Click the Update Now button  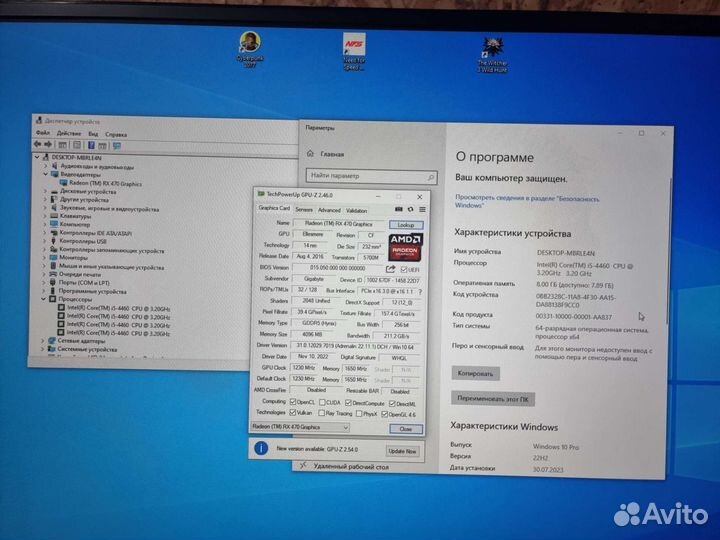[402, 451]
